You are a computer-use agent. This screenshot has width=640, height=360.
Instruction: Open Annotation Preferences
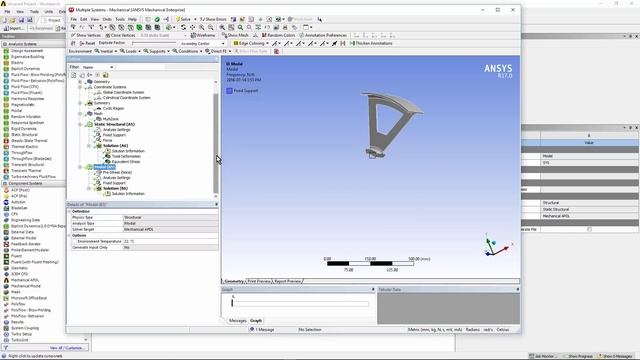coord(323,36)
